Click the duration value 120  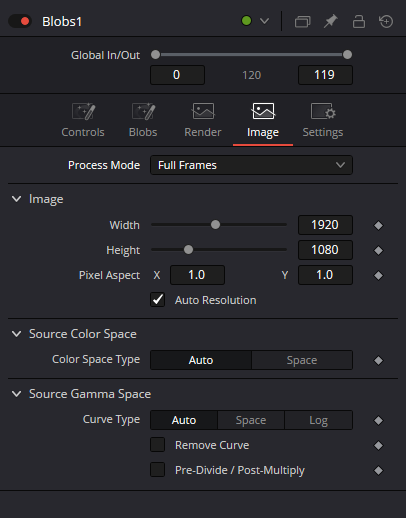coord(252,75)
